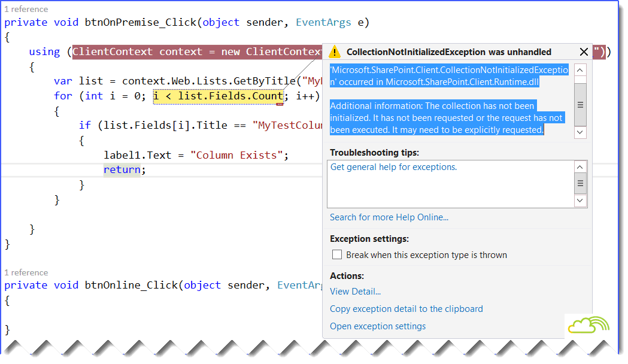
Task: Click 'list.Fields[i].Title' in the if statement
Action: coord(165,125)
